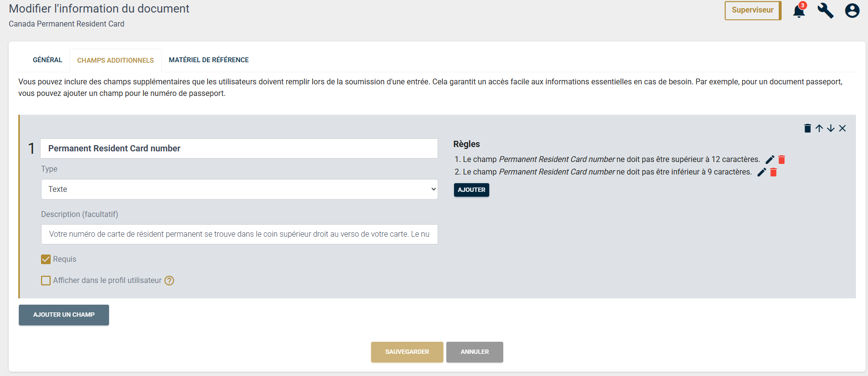
Task: Edit the 9 characters minimum rule
Action: 762,172
